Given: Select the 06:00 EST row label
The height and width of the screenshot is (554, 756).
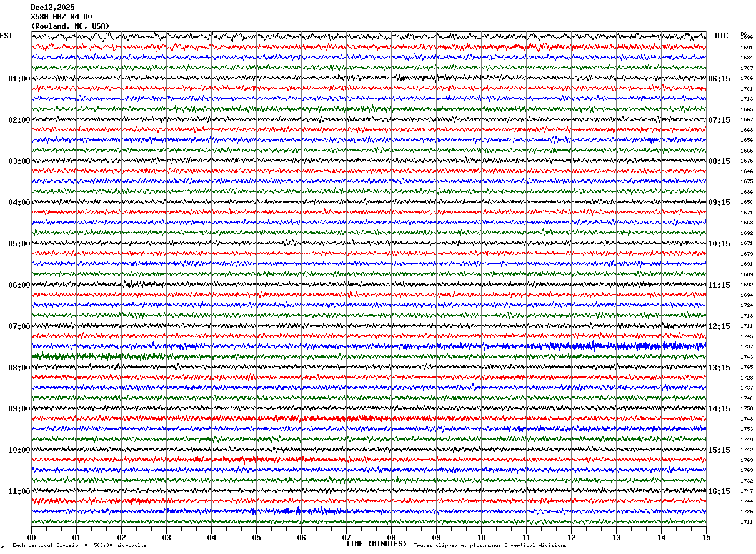Looking at the screenshot, I should 19,285.
